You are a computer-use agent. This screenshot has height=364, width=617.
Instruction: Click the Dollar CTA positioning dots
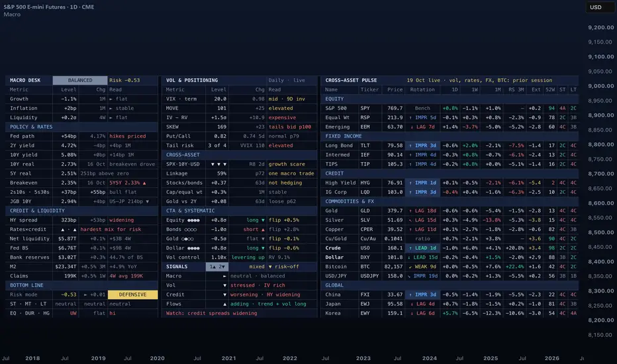(193, 248)
